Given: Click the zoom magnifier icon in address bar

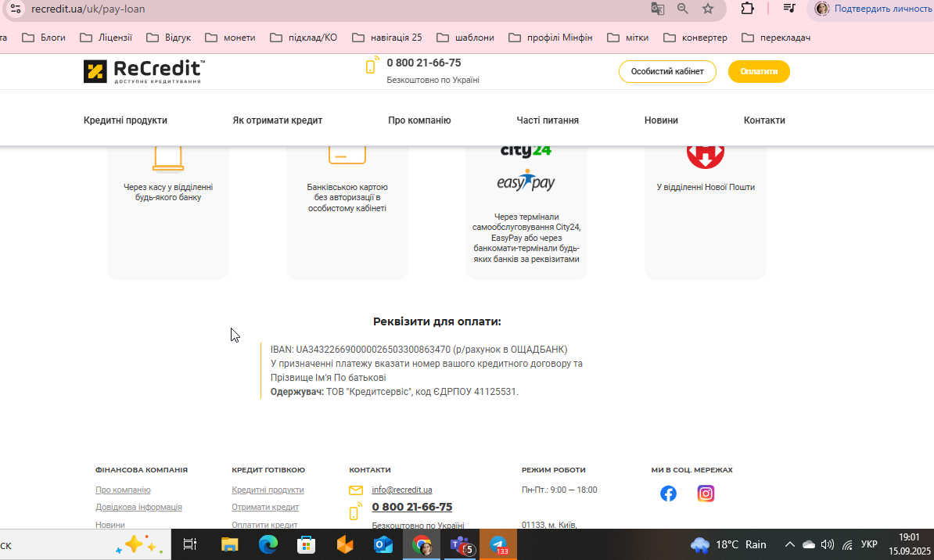Looking at the screenshot, I should point(683,9).
